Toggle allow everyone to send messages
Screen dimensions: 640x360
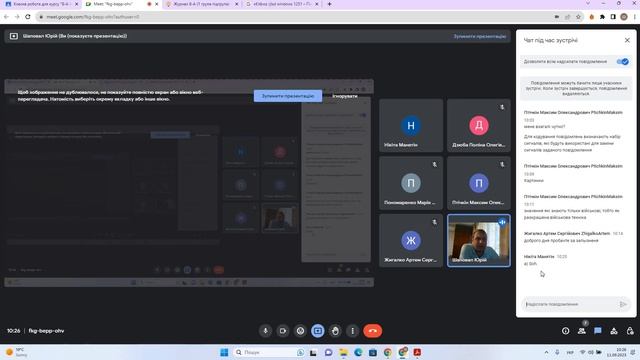(622, 62)
